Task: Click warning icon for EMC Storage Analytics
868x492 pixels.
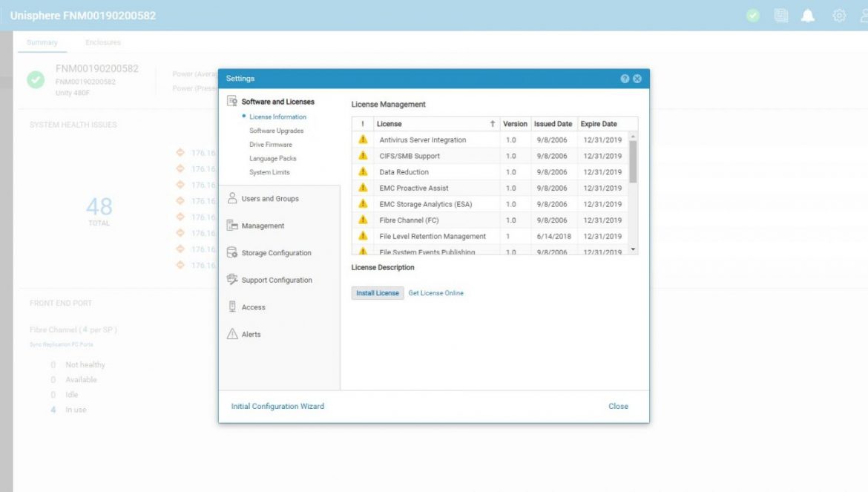Action: (x=363, y=203)
